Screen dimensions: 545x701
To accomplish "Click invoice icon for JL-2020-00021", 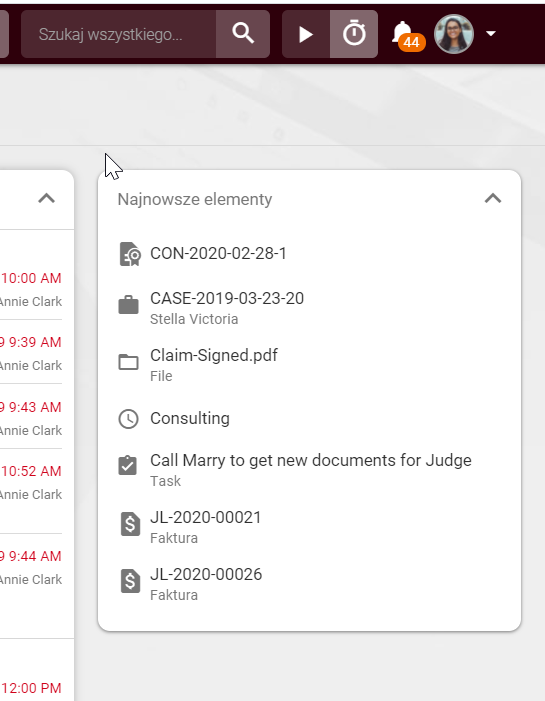I will [130, 524].
